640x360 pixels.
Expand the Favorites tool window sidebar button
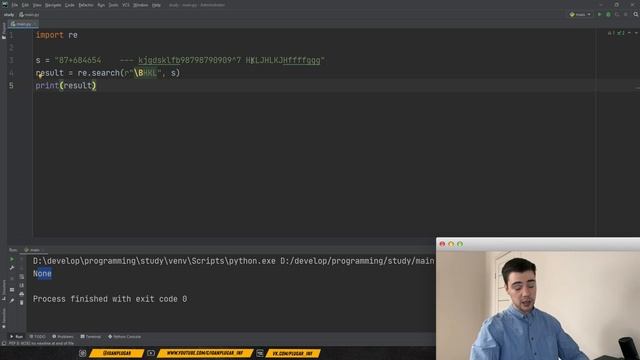[4, 318]
